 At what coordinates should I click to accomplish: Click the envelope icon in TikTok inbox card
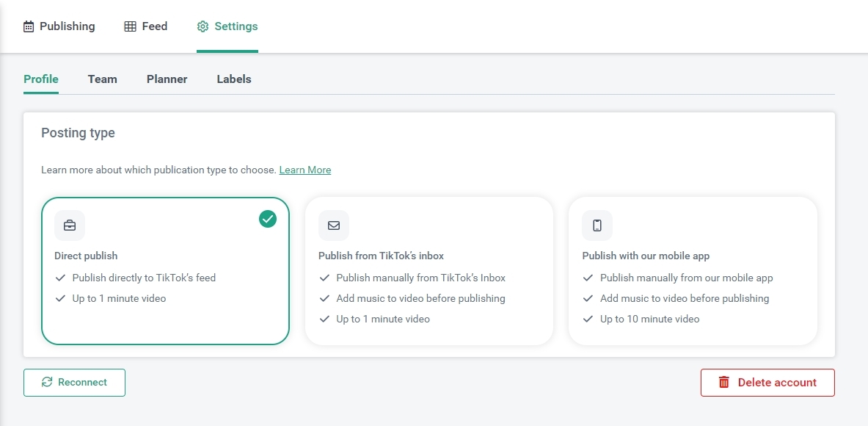pyautogui.click(x=334, y=225)
